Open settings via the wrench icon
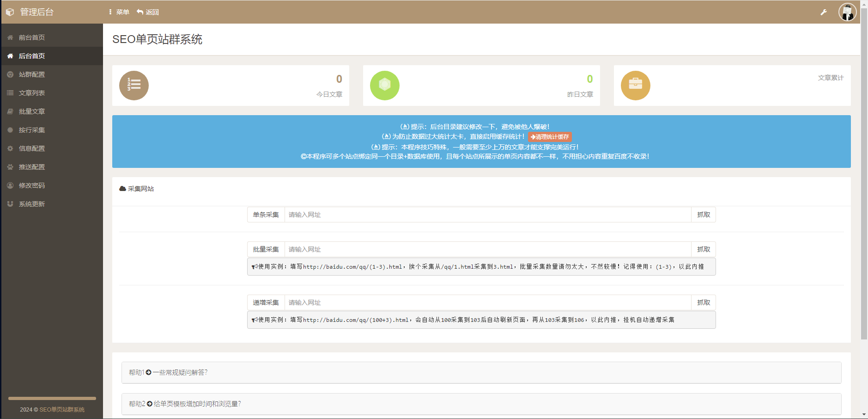The image size is (868, 419). tap(824, 12)
